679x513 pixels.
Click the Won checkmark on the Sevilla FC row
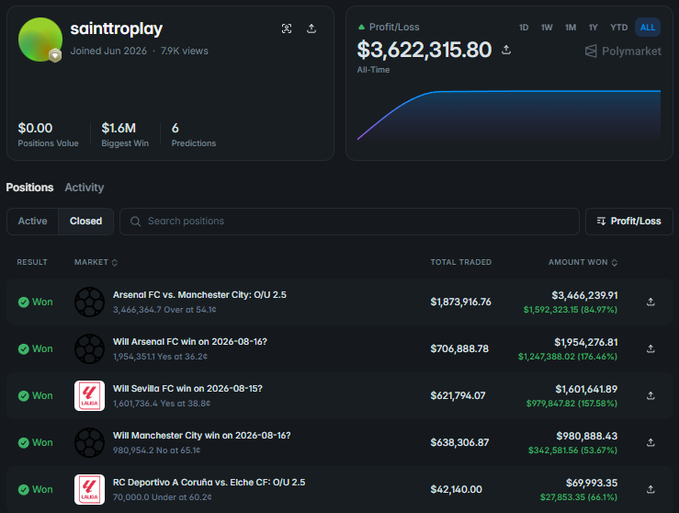click(x=24, y=396)
